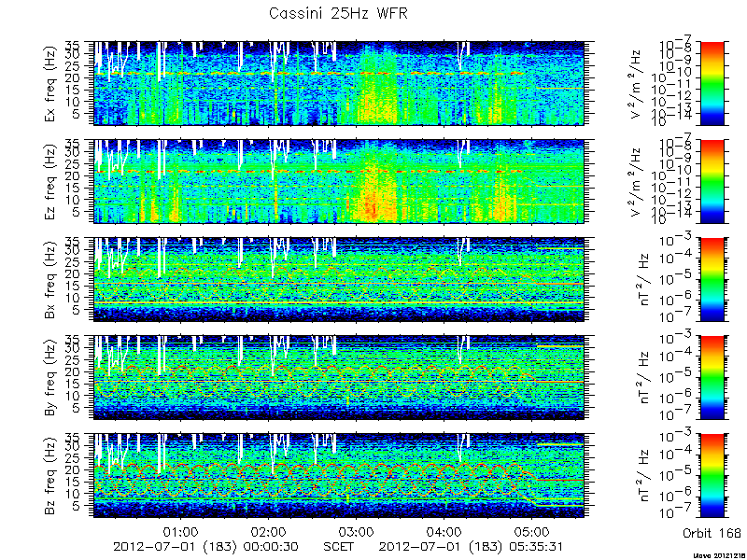Screen dimensions: 747x560
Task: Click the nT²/Hz unit label beside By color bar
Action: point(643,378)
